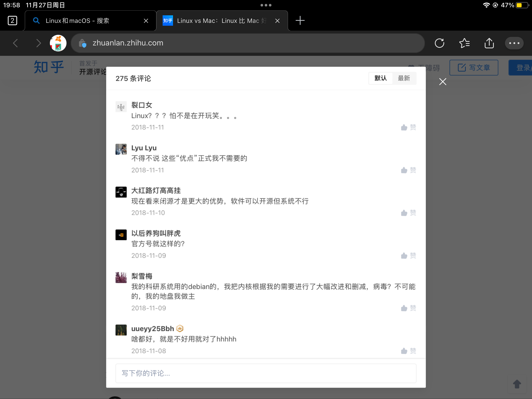Open the browser share menu
Image resolution: width=532 pixels, height=399 pixels.
(x=489, y=43)
